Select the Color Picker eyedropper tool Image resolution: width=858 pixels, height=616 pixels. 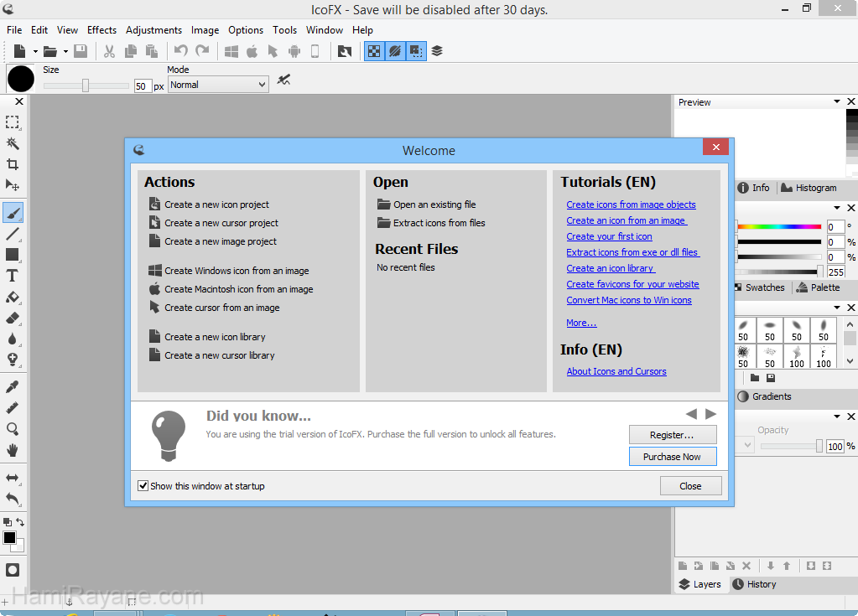pyautogui.click(x=13, y=386)
